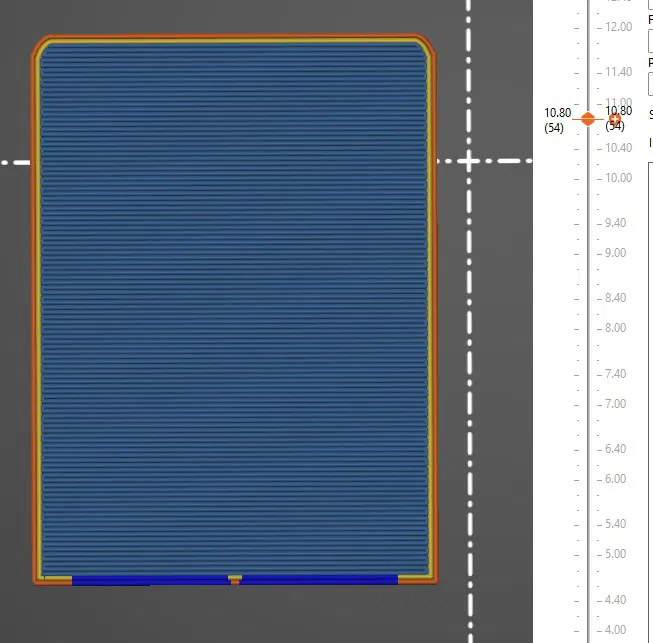Screen dimensions: 653x643
Task: Jump the layer slider to the 9.00 mark
Action: point(616,253)
